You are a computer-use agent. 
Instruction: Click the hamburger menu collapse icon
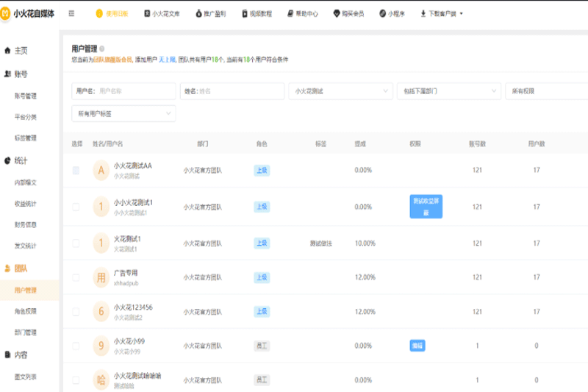click(x=71, y=13)
